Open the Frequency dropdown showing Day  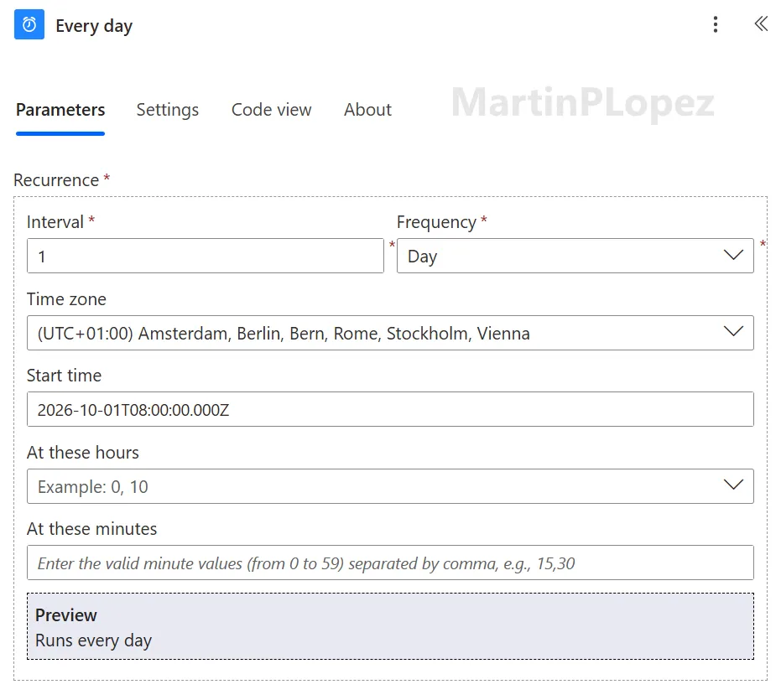pos(575,256)
